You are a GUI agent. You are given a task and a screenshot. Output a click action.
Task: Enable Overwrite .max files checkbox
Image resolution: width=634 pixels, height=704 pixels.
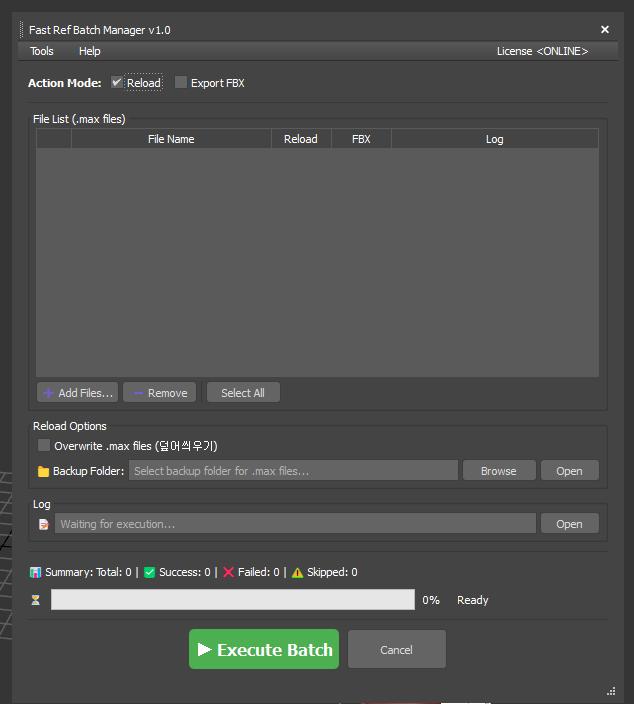[x=44, y=446]
